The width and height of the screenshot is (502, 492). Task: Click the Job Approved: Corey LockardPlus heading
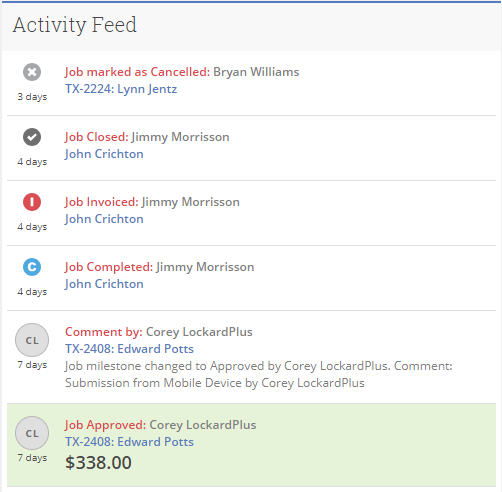tap(161, 425)
